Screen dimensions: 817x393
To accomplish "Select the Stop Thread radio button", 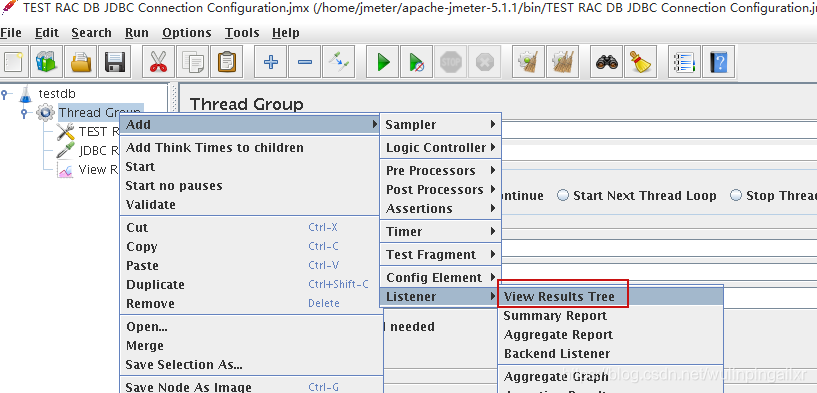I will click(x=736, y=195).
